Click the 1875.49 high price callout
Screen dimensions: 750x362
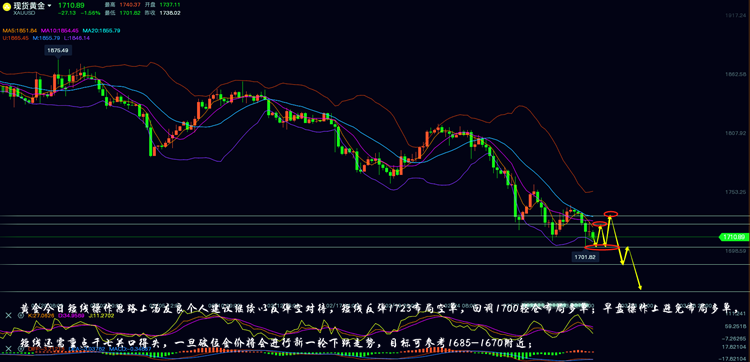(x=58, y=50)
